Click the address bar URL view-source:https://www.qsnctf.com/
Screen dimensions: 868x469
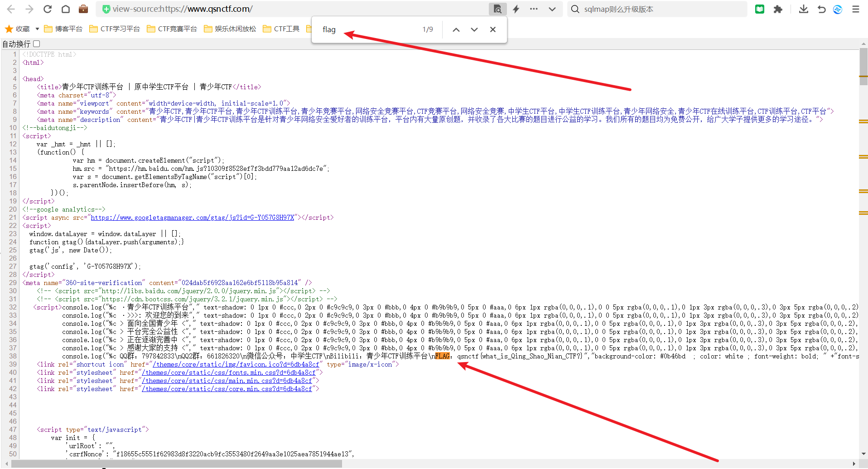tap(183, 9)
